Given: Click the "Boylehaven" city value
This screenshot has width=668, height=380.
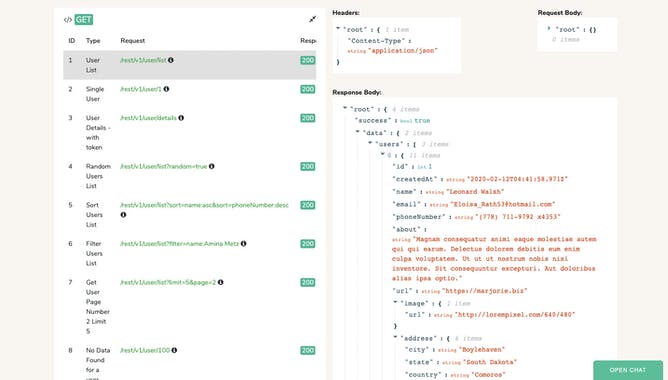Looking at the screenshot, I should click(x=482, y=350).
